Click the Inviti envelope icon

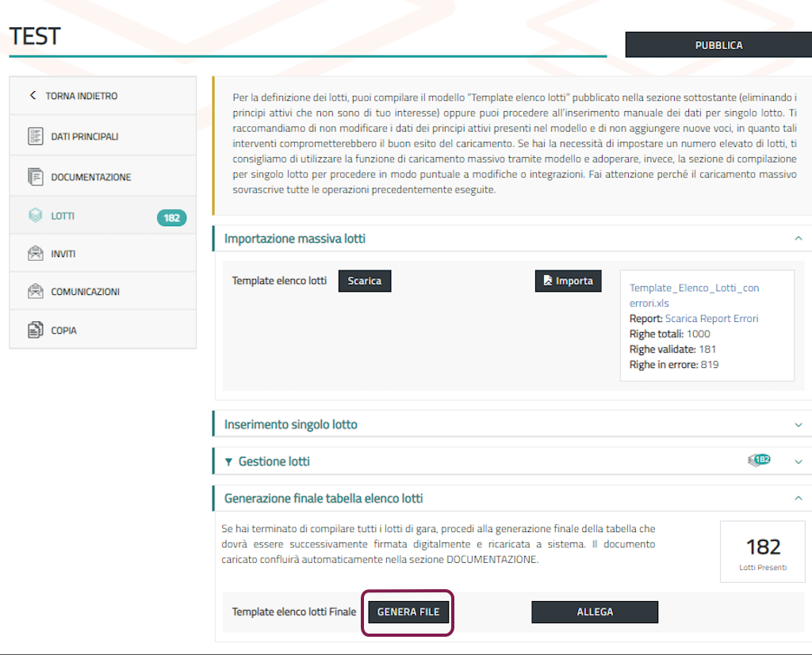click(x=35, y=254)
